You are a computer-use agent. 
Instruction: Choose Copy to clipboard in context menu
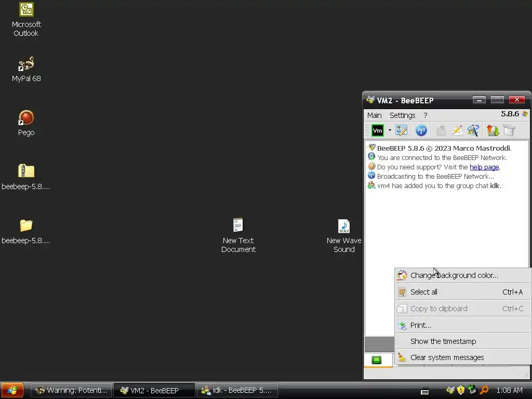tap(463, 309)
